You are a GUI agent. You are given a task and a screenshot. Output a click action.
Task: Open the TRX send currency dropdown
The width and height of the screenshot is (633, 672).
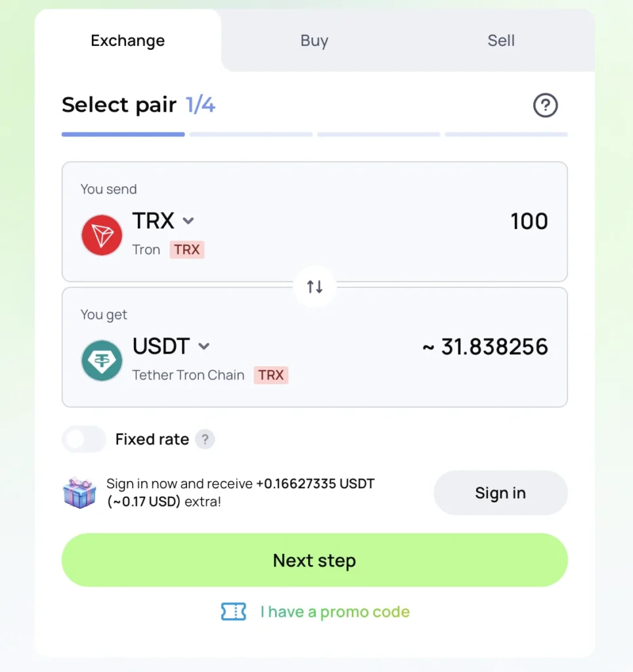(164, 220)
